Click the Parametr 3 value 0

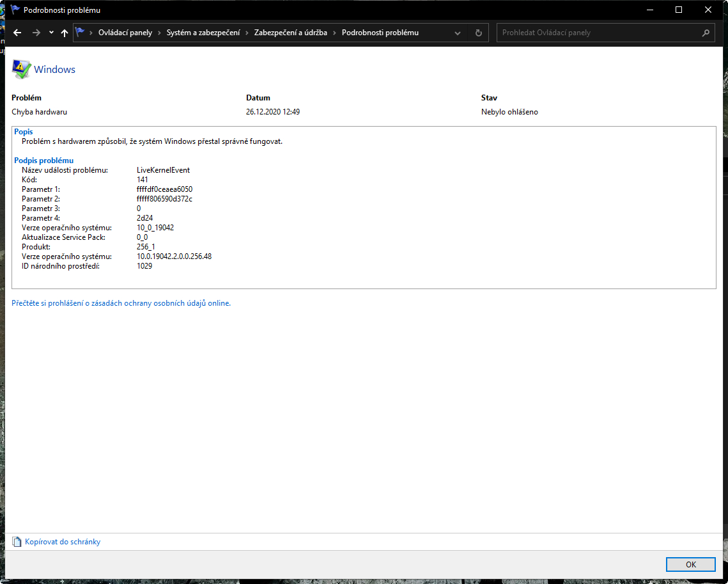point(139,209)
